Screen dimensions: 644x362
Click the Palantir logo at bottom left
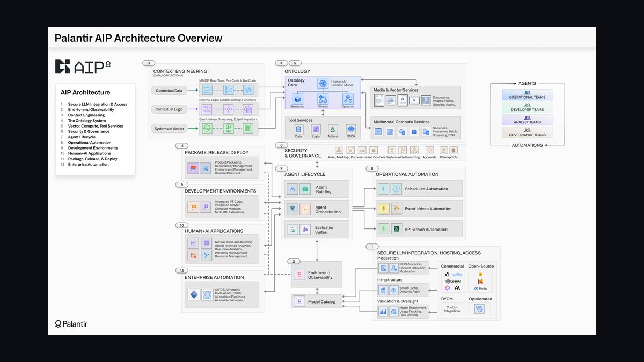pyautogui.click(x=71, y=323)
